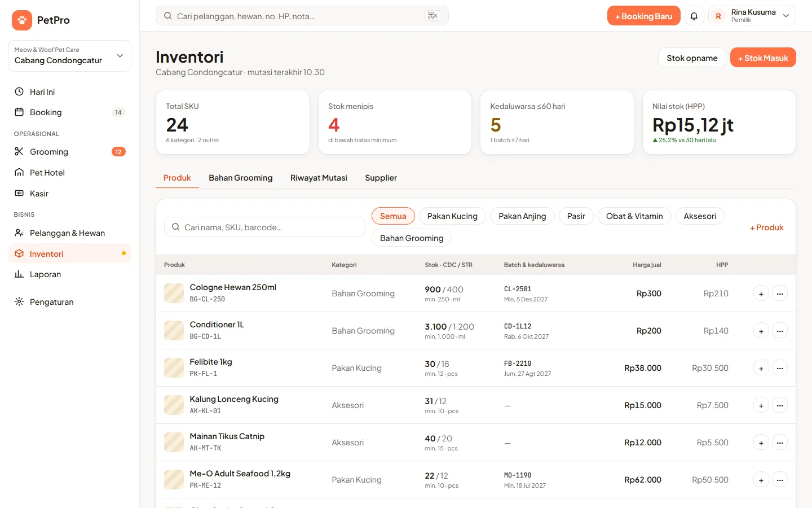This screenshot has width=812, height=508.
Task: Click the house icon for Pet Hotel
Action: pos(19,172)
